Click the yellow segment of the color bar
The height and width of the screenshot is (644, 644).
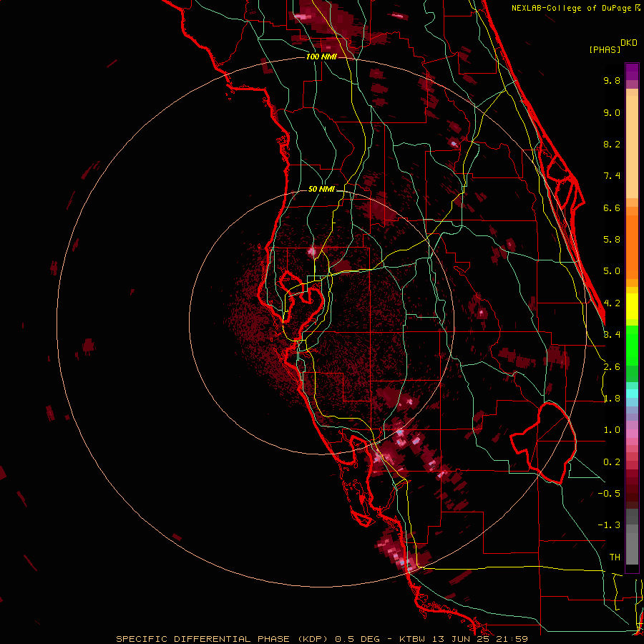632,306
